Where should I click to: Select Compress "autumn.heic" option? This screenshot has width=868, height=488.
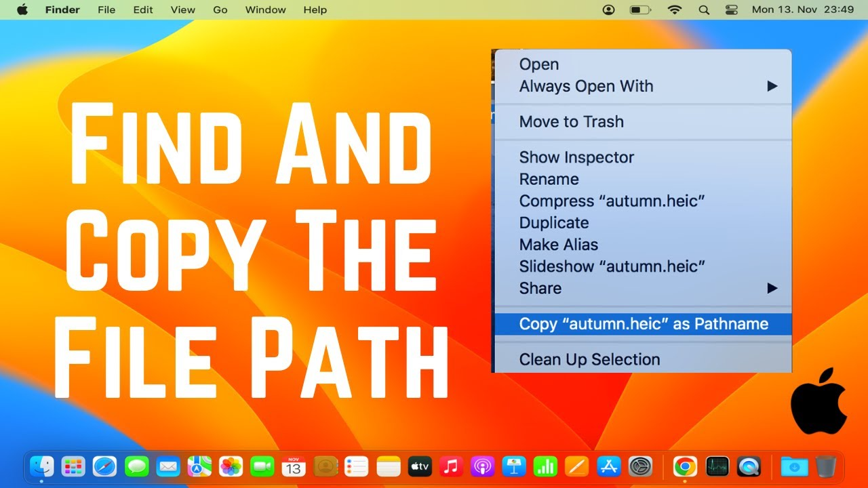coord(612,201)
